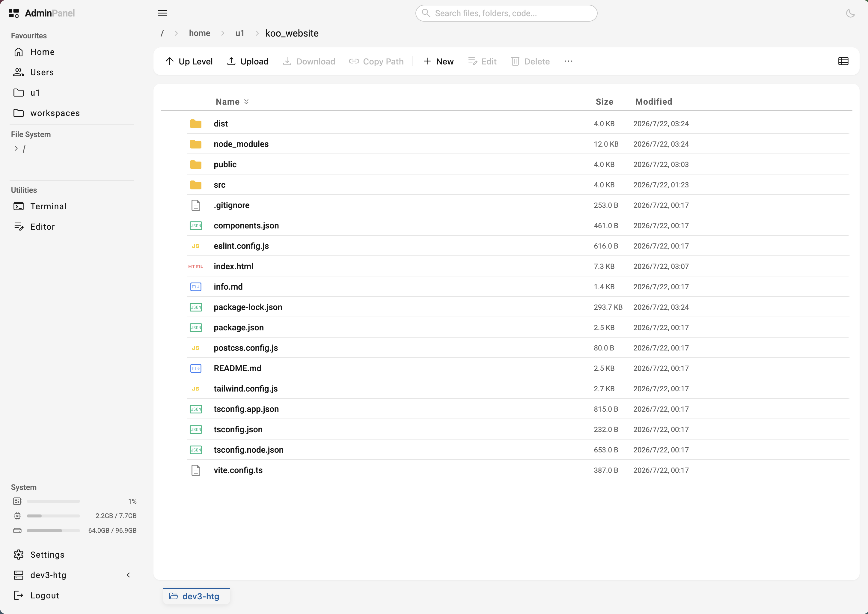Click README.md markdown icon
This screenshot has width=868, height=614.
(x=196, y=369)
